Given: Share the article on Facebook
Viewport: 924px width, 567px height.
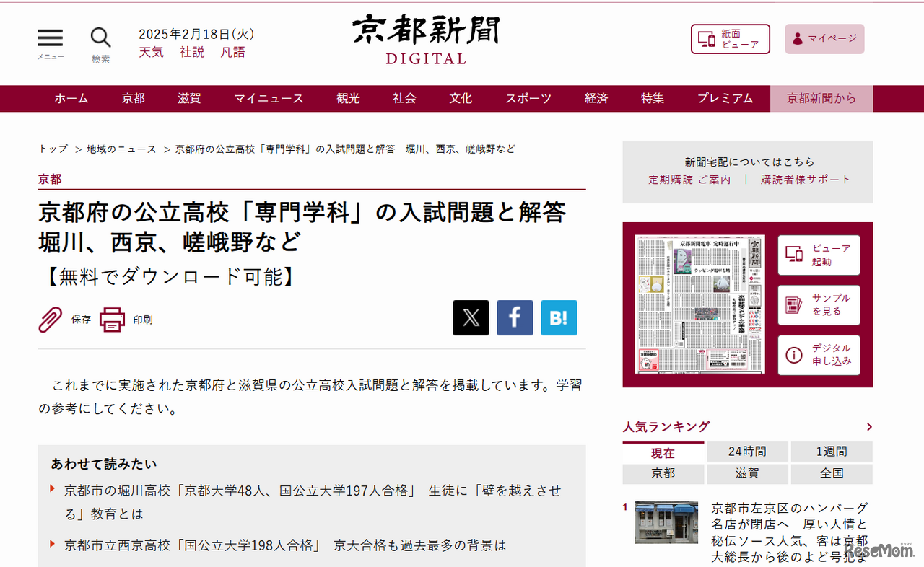Looking at the screenshot, I should click(514, 317).
